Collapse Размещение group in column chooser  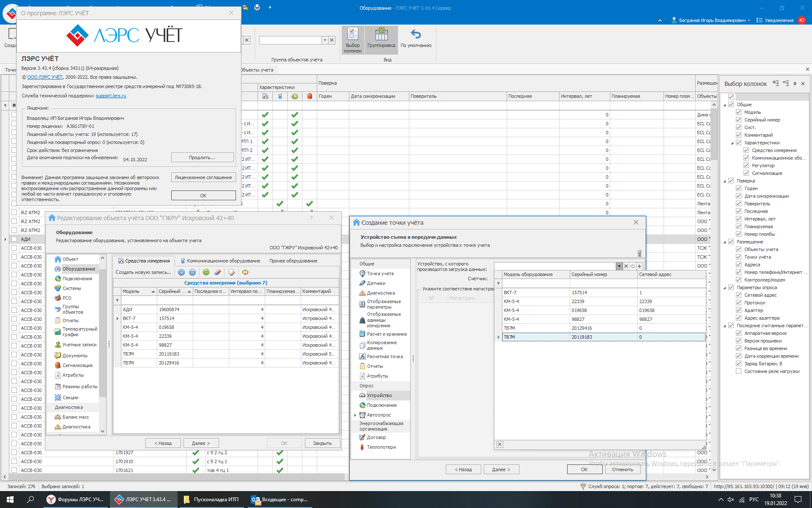[725, 242]
